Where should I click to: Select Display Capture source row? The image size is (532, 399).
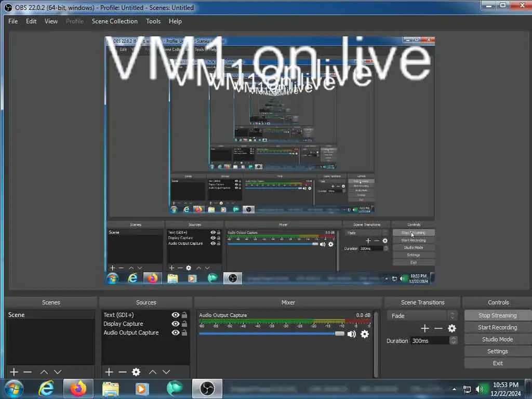click(145, 324)
